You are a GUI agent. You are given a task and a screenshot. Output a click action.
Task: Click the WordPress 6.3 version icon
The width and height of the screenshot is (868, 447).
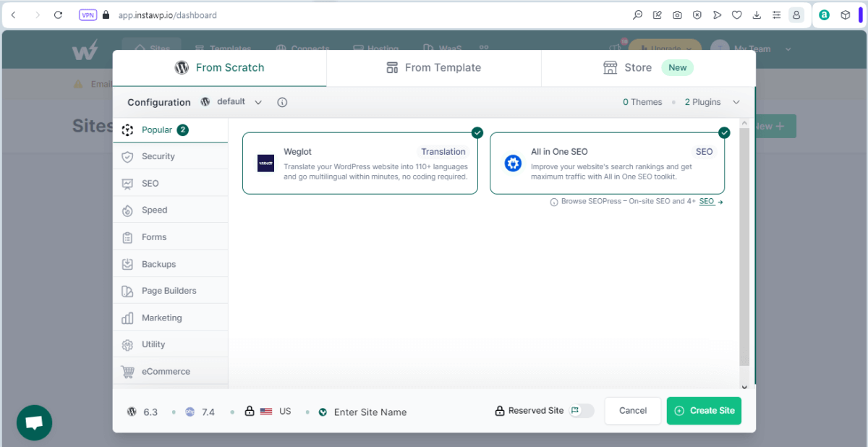[x=132, y=412]
